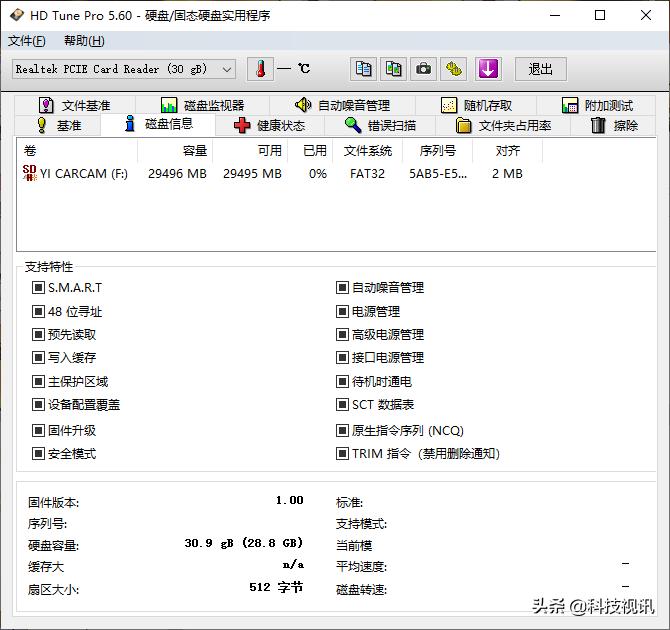Screen dimensions: 670x630
Task: Toggle the 电源管理 checkbox
Action: click(342, 312)
